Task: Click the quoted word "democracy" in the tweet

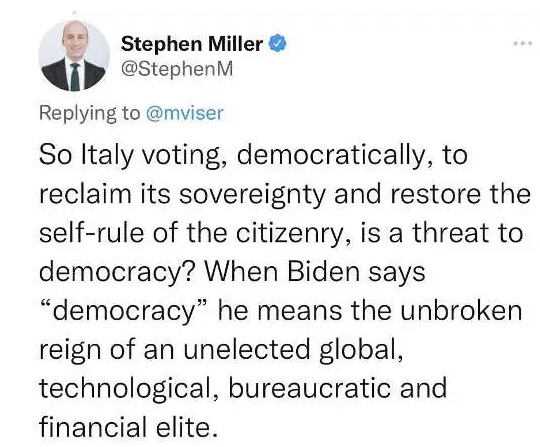Action: tap(125, 311)
